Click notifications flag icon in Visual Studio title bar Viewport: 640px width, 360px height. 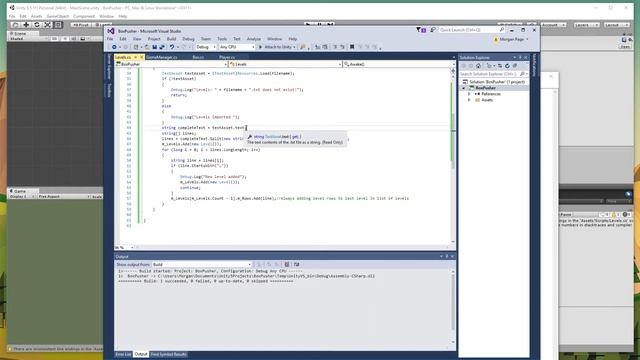click(420, 30)
